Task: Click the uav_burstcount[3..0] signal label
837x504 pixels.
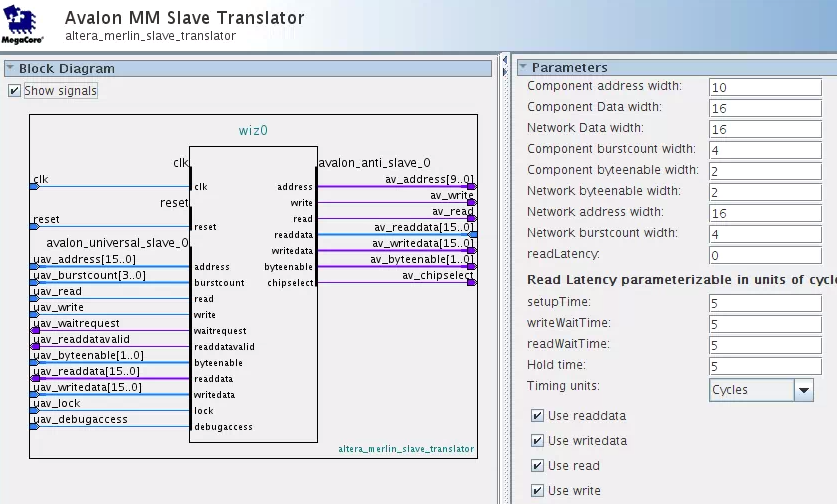Action: (89, 275)
